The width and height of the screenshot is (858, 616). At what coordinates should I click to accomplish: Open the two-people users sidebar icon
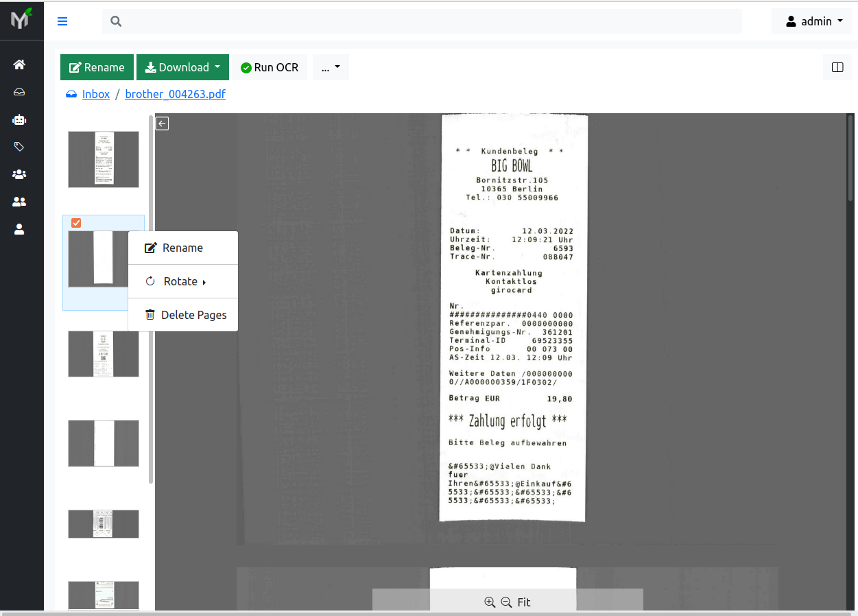tap(19, 202)
